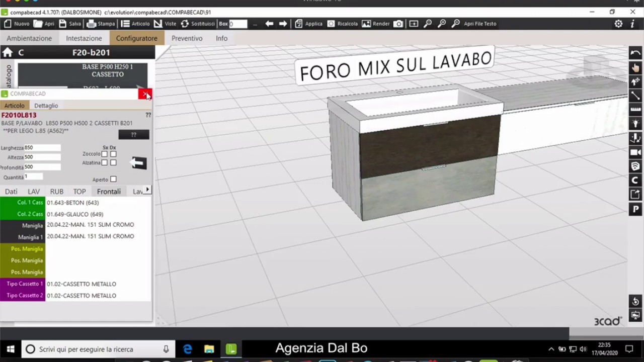Click the Col. 1 Cass value 01.643-BETON

[x=98, y=203]
